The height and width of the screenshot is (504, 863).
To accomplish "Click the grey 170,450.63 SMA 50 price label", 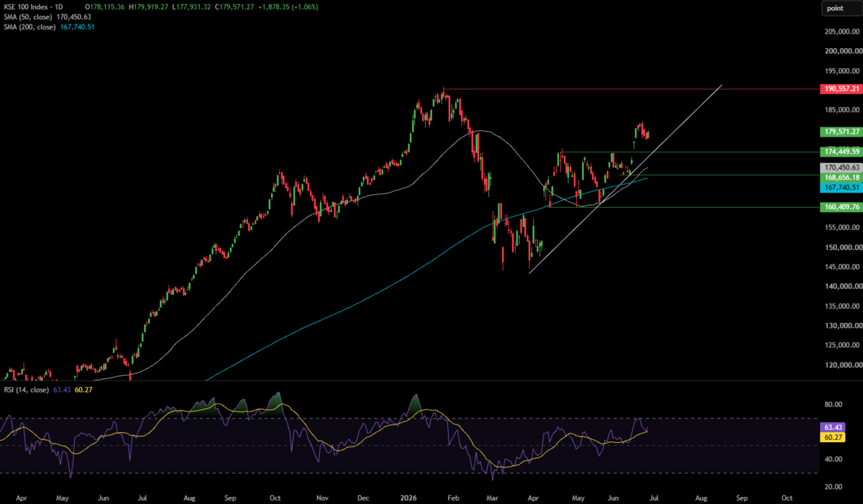I will pos(840,168).
